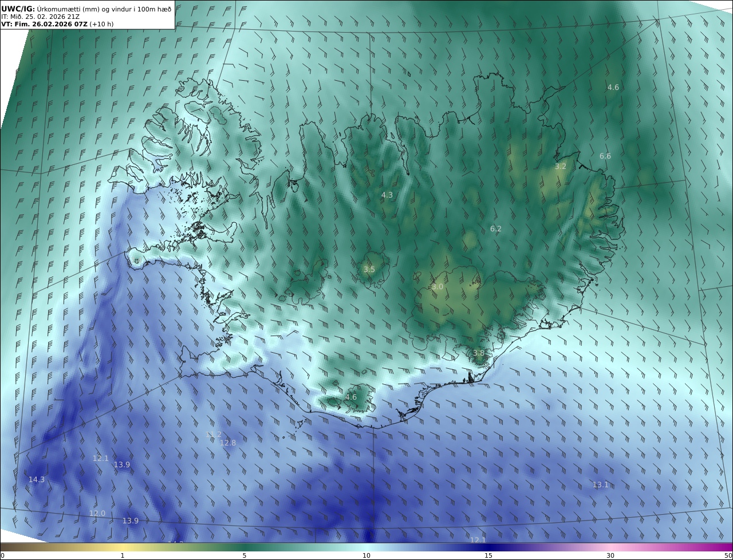Click the 13.9 value beside 12.1
733x560 pixels.
122,465
